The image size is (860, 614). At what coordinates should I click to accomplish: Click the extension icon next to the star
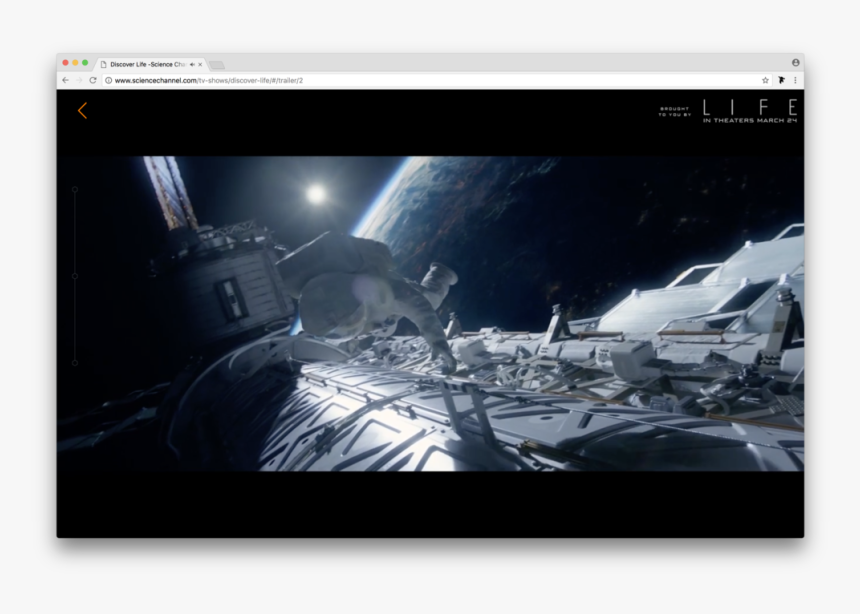point(781,80)
